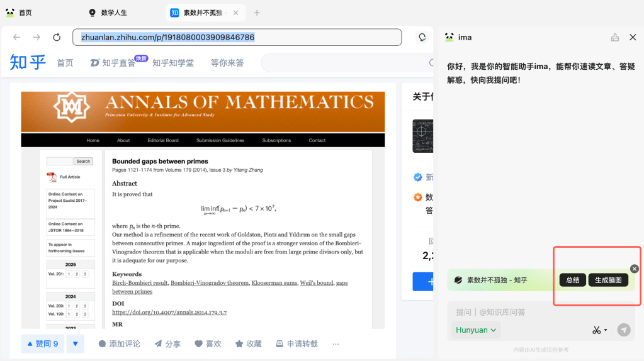This screenshot has height=361, width=644.
Task: Open the scissors tool dropdown arrow
Action: 606,330
